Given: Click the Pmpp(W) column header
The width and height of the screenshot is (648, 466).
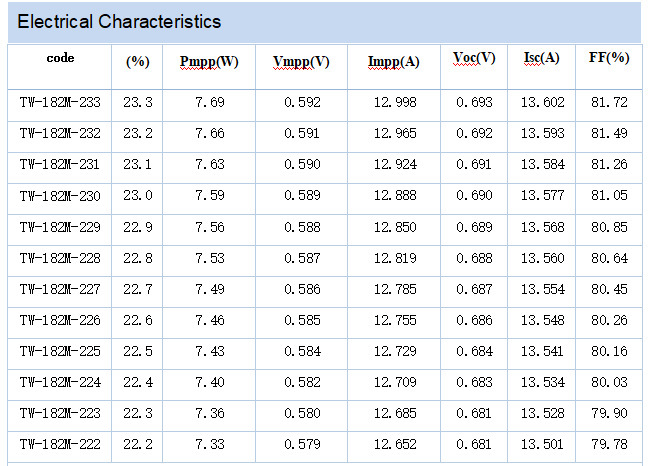Looking at the screenshot, I should pyautogui.click(x=208, y=61).
